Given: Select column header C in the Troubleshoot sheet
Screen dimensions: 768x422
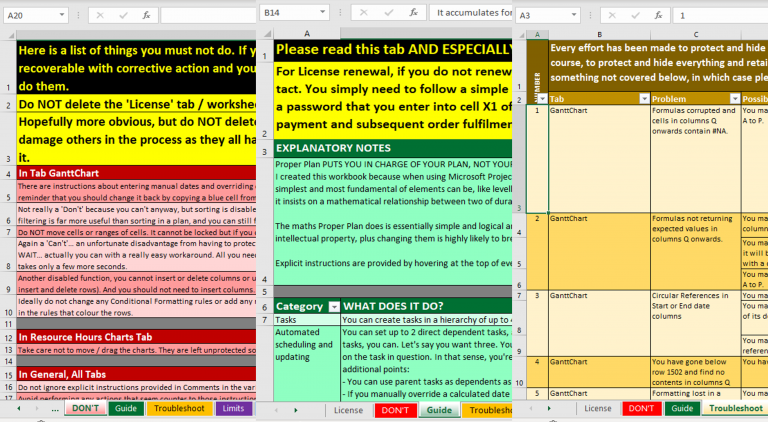Looking at the screenshot, I should (x=695, y=33).
